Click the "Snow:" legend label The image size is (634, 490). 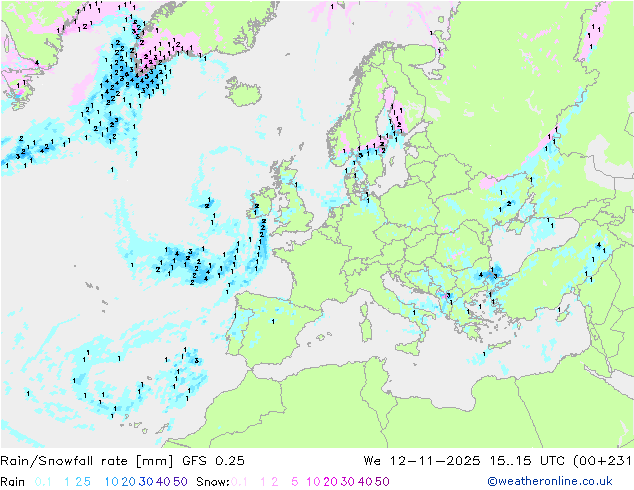pyautogui.click(x=213, y=482)
